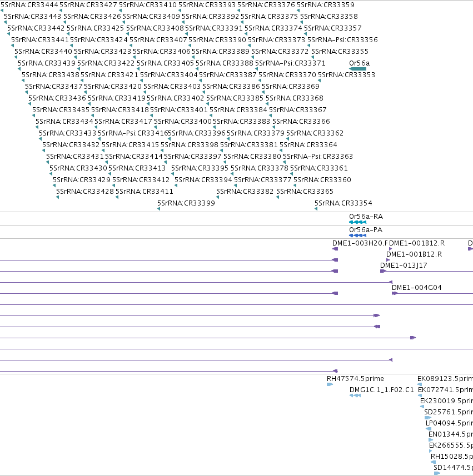
Task: Click the 5SrRNA:CR33428 label
Action: point(85,192)
